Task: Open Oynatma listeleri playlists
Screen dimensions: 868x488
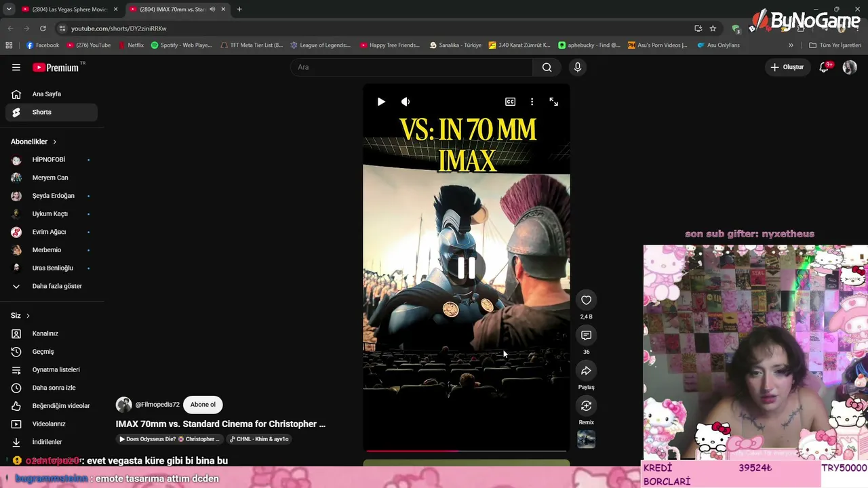Action: pyautogui.click(x=52, y=370)
